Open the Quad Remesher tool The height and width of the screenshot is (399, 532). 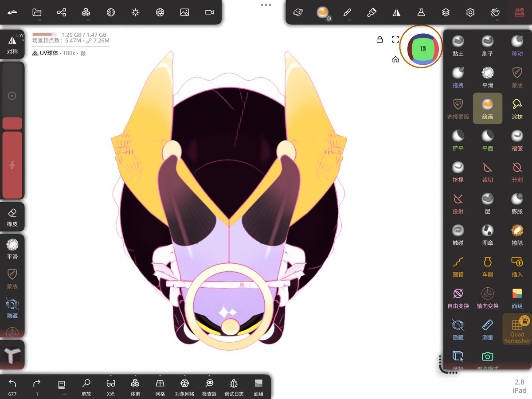point(517,329)
